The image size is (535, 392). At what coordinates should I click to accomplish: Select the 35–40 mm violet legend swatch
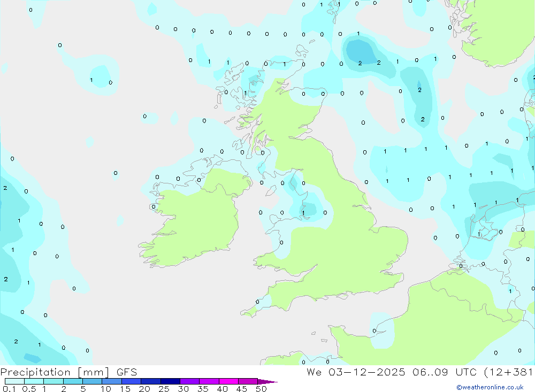pyautogui.click(x=209, y=381)
